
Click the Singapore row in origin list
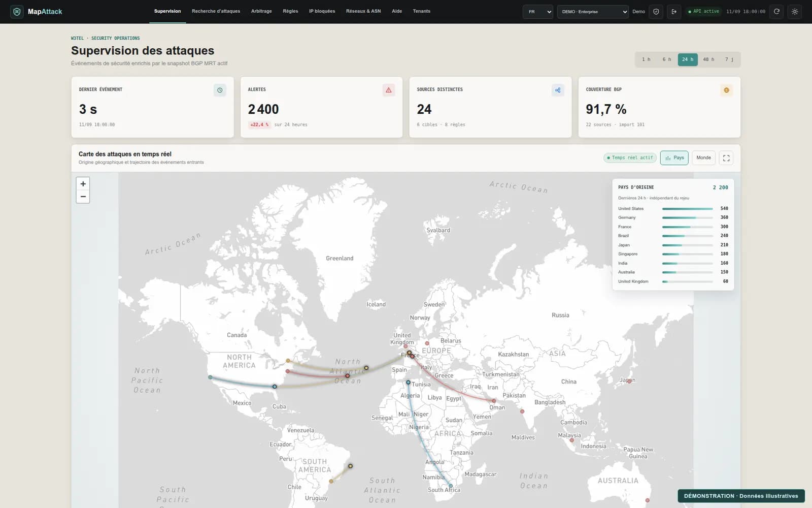[x=673, y=254]
